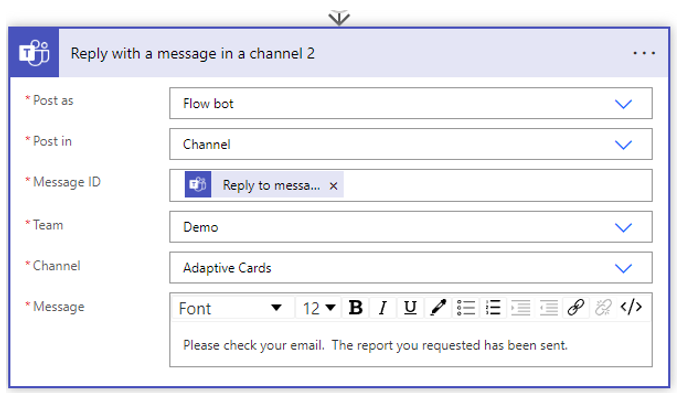Image resolution: width=678 pixels, height=393 pixels.
Task: Open the three-dot action menu
Action: (644, 53)
